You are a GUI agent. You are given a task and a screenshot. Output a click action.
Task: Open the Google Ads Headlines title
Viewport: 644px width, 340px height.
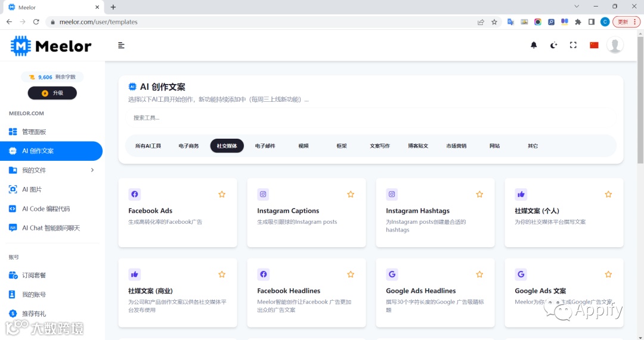click(x=420, y=291)
